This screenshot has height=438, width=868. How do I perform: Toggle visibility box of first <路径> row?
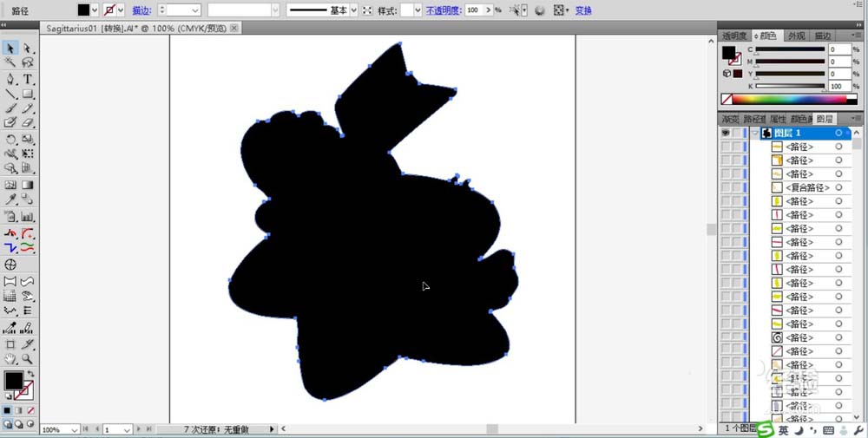tap(725, 147)
